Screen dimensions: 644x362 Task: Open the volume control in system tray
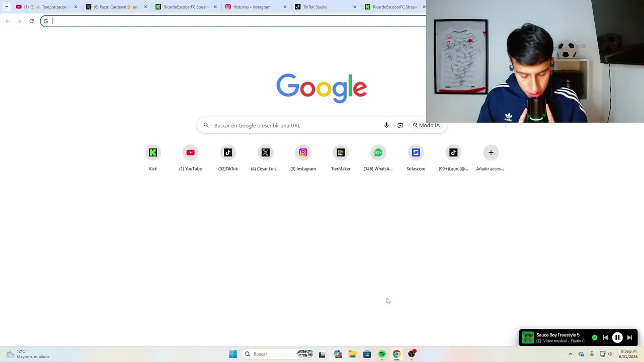(x=610, y=354)
